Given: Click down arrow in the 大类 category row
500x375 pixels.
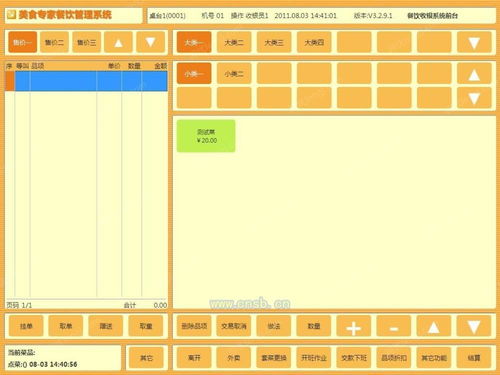Looking at the screenshot, I should [474, 42].
